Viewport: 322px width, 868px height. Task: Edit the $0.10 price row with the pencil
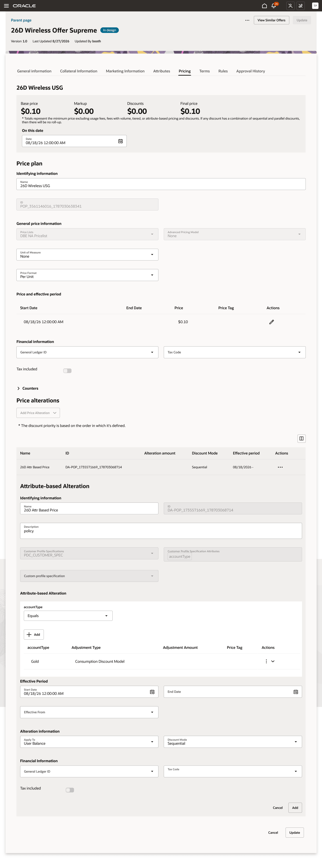pos(271,322)
